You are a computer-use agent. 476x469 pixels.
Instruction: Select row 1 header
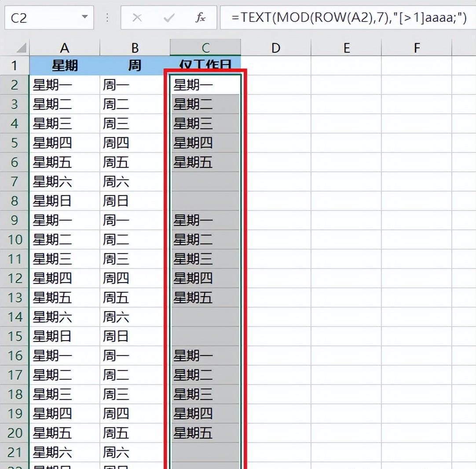(14, 65)
